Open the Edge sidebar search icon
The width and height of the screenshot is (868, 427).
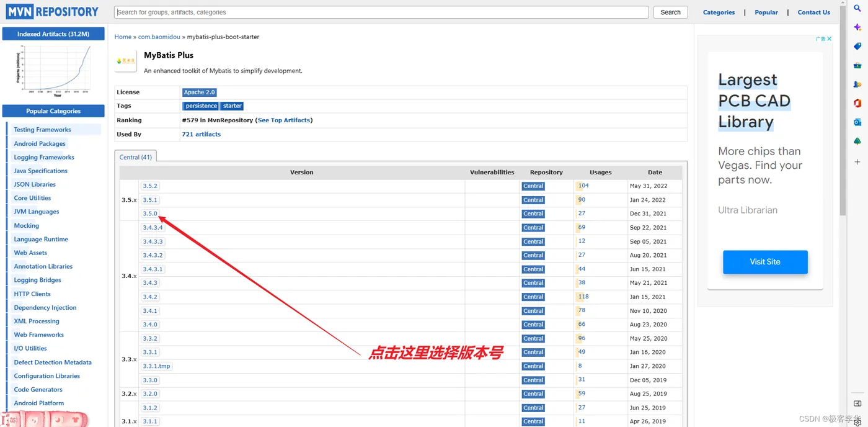857,9
